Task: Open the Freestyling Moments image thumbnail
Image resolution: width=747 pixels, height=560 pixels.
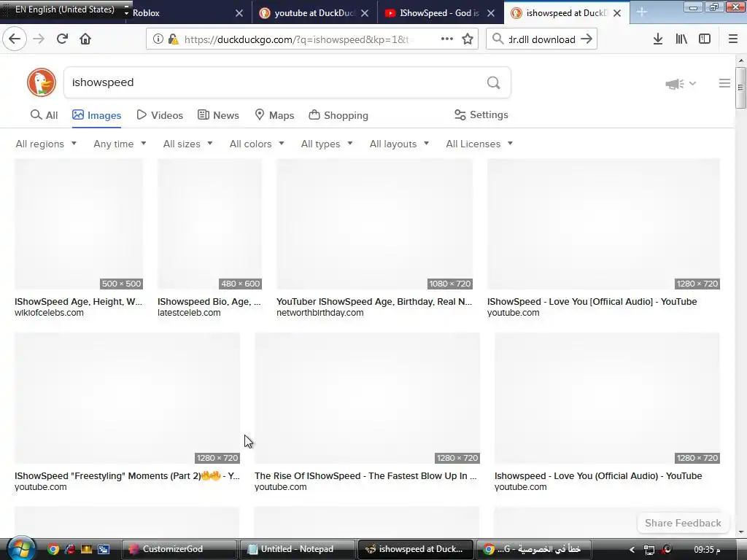Action: (x=127, y=398)
